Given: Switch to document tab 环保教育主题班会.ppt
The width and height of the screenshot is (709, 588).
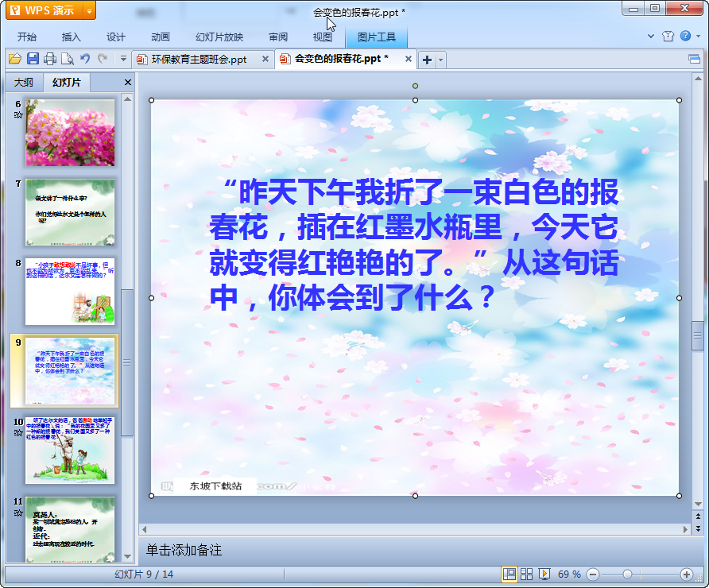Looking at the screenshot, I should point(199,60).
